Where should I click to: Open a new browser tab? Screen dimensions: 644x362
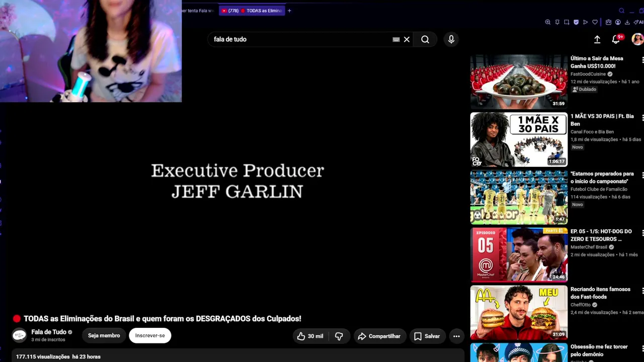(289, 11)
